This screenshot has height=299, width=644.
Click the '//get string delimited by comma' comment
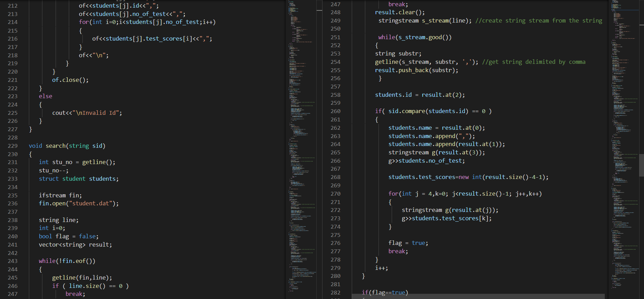point(534,62)
